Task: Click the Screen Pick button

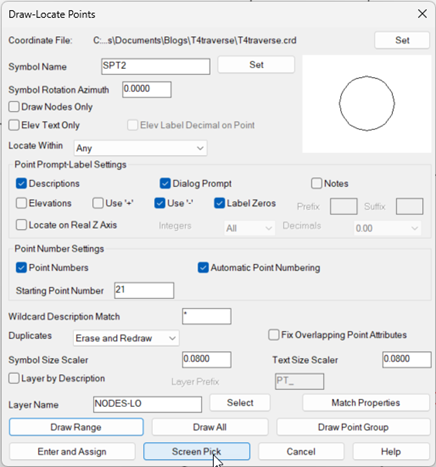Action: click(x=197, y=452)
